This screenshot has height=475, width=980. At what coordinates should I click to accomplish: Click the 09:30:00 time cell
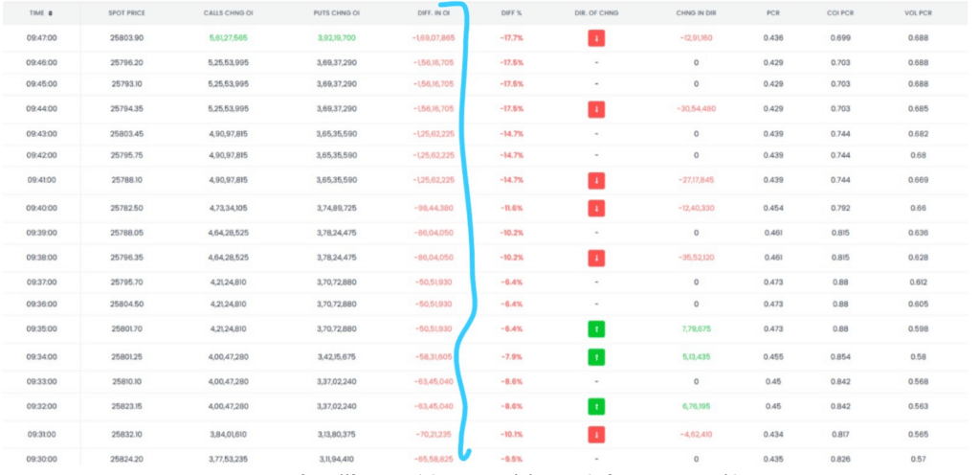coord(41,459)
